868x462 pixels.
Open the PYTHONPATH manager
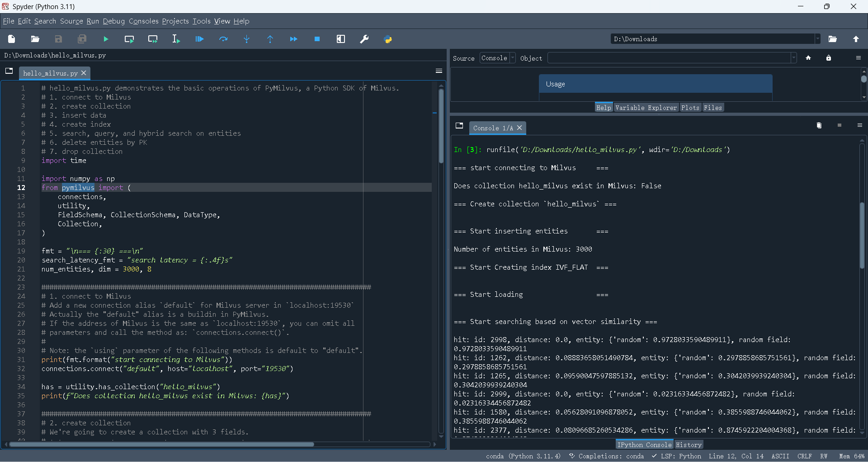click(388, 39)
